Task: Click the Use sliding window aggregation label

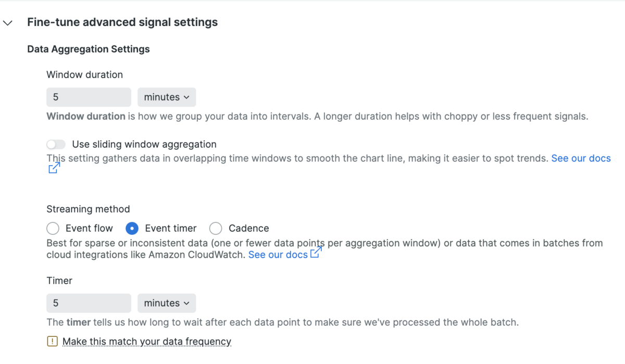Action: tap(144, 144)
